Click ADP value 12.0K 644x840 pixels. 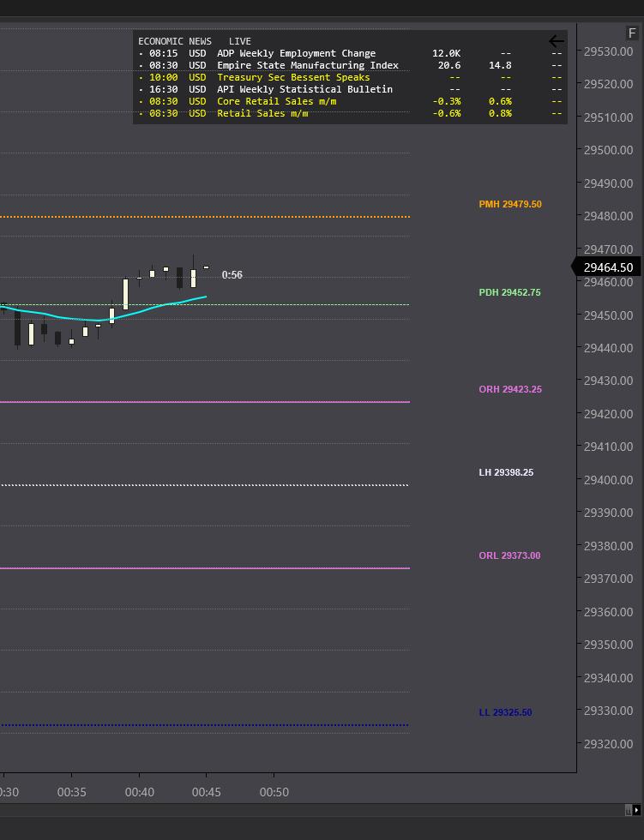tap(446, 53)
